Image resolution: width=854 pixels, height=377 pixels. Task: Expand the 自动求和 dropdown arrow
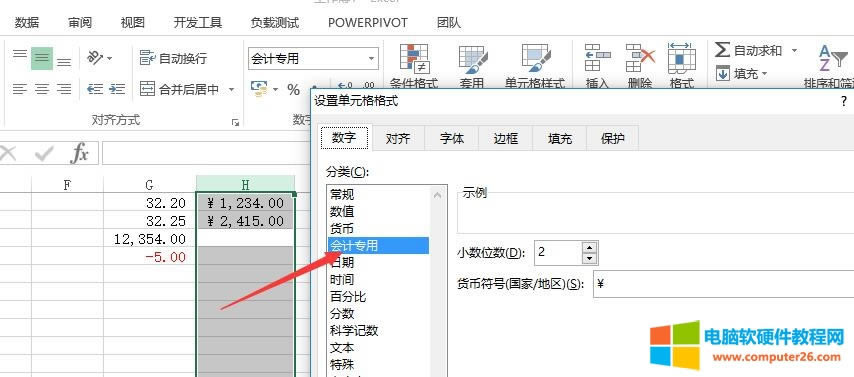click(794, 51)
